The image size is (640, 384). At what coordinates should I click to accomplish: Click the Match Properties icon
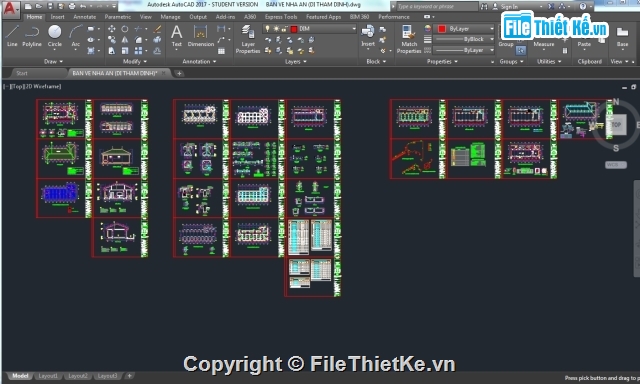tap(409, 39)
